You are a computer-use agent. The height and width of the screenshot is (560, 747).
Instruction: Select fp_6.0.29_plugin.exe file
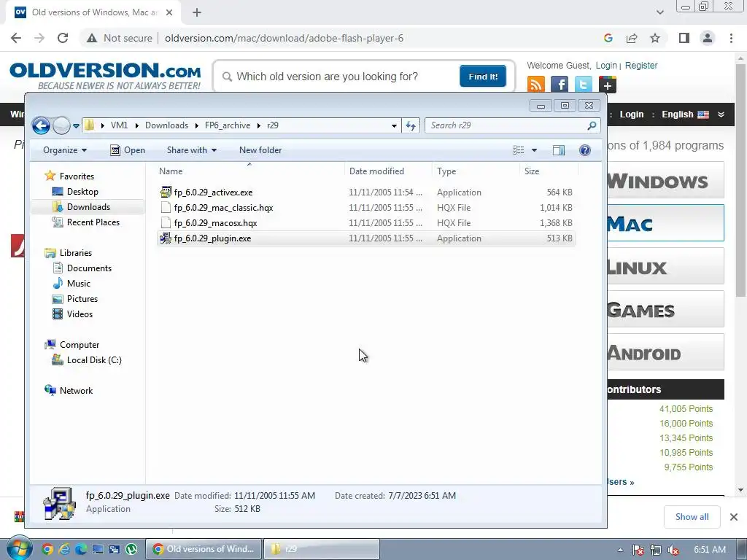pos(366,238)
